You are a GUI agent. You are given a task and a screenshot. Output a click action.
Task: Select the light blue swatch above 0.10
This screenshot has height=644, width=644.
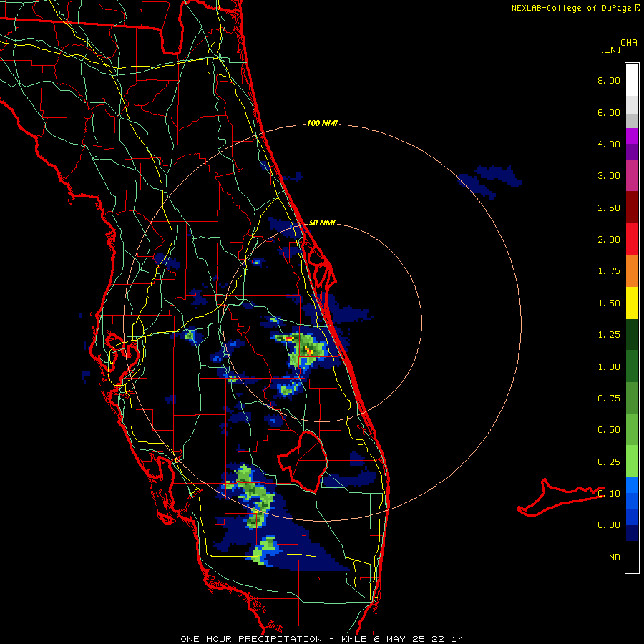point(632,485)
